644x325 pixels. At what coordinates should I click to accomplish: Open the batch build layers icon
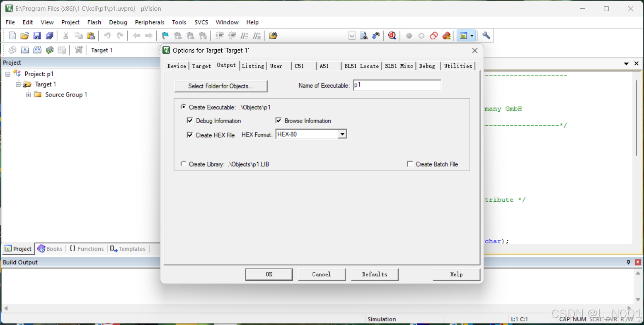click(x=50, y=50)
